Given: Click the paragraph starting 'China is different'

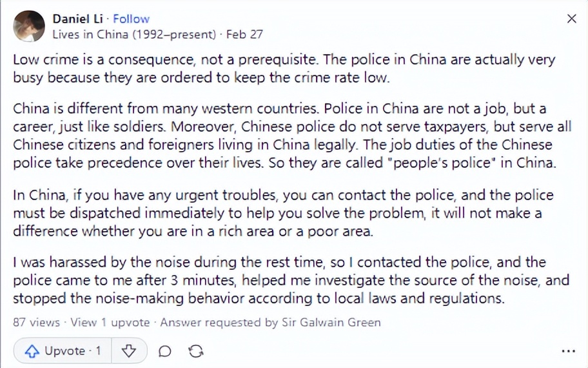Looking at the screenshot, I should [284, 135].
